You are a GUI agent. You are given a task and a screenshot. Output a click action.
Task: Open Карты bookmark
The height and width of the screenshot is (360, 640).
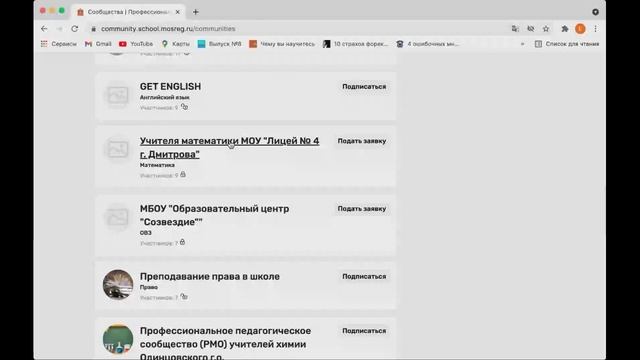176,44
